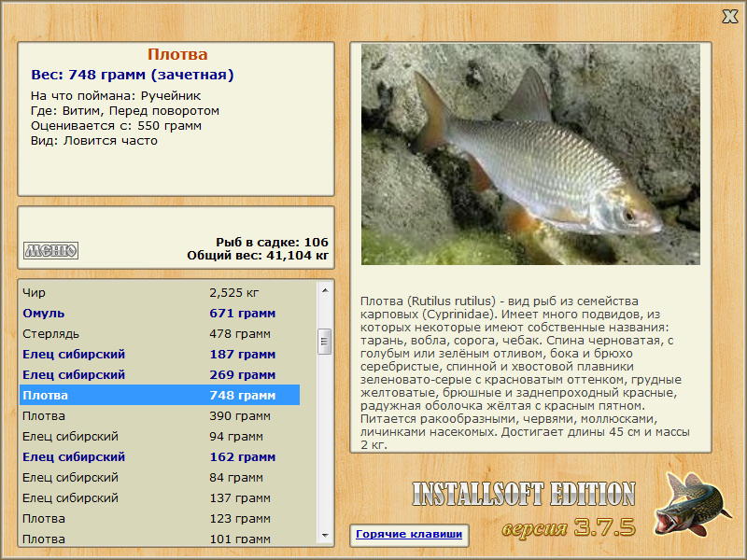Image resolution: width=747 pixels, height=560 pixels.
Task: Click the Вид: Ловится часто line
Action: [94, 141]
